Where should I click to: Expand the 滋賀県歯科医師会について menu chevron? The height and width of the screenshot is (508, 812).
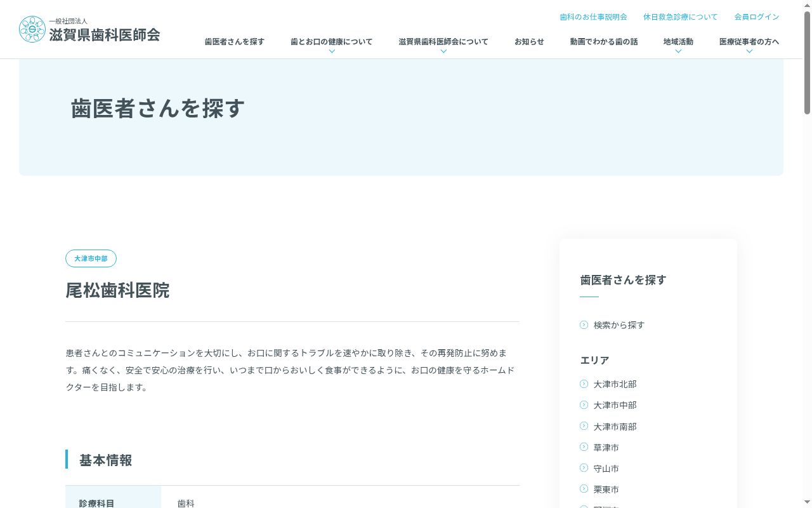coord(443,51)
